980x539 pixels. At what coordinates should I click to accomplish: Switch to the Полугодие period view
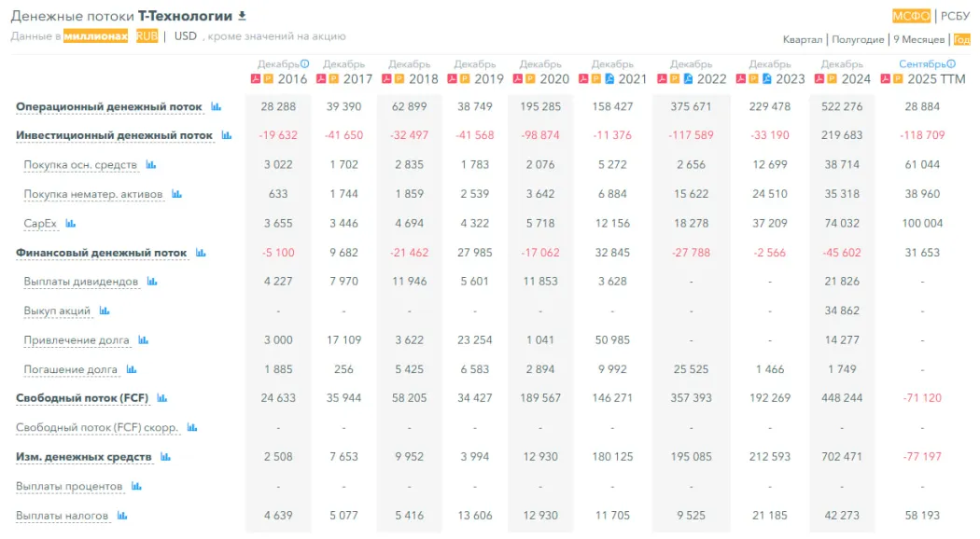[857, 40]
